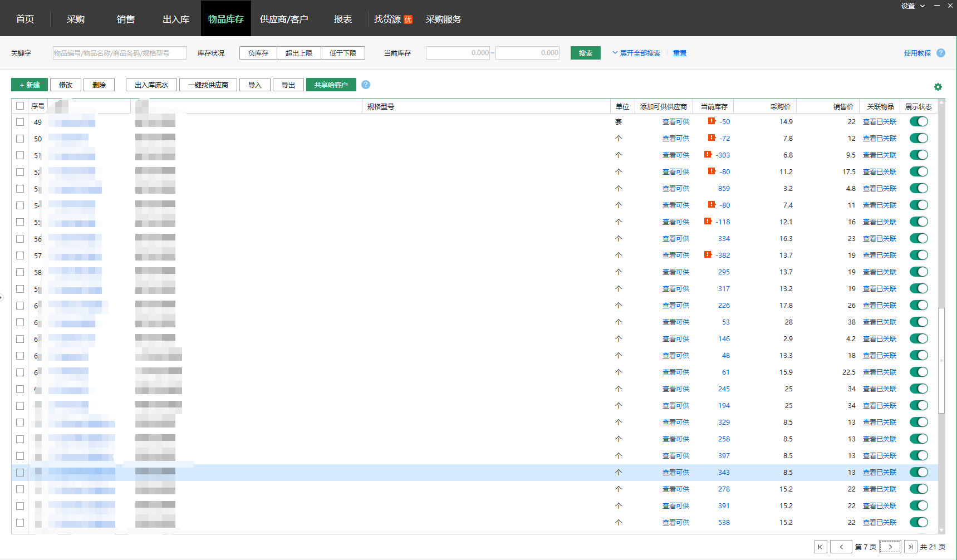Screen dimensions: 957x560
Task: Click the 重置 reset link
Action: coord(680,53)
